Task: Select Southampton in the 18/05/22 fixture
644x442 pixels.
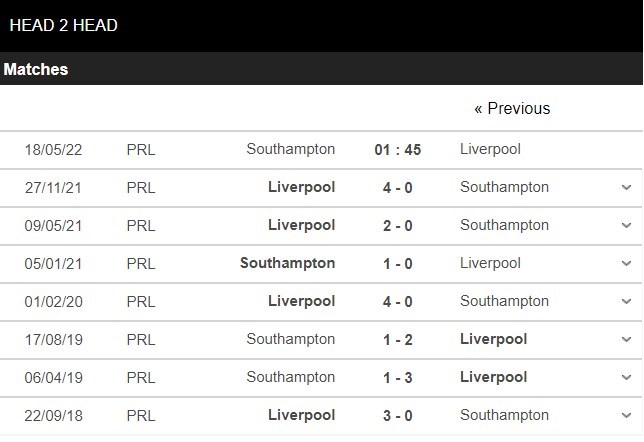Action: (x=291, y=149)
